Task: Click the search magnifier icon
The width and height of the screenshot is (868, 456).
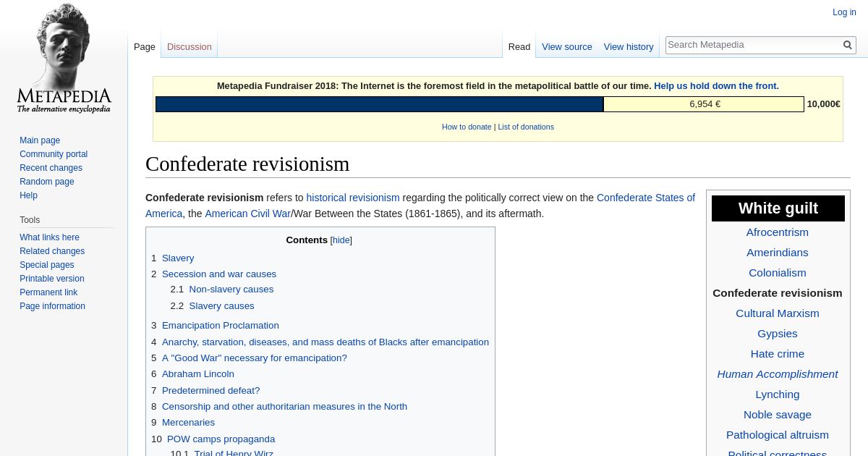Action: (x=848, y=45)
